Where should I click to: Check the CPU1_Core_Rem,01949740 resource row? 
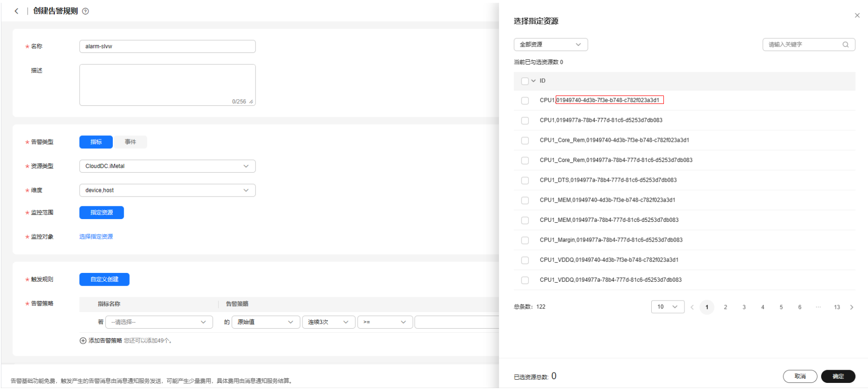tap(525, 140)
